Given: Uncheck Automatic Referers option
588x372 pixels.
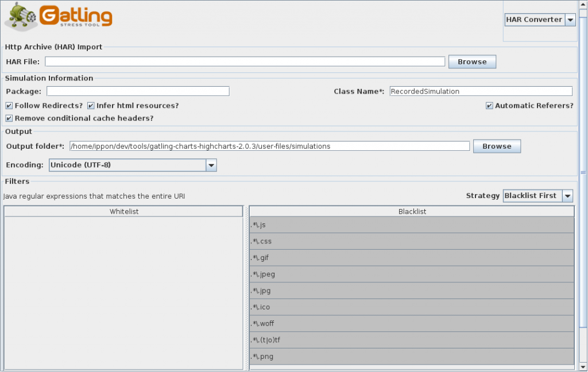Looking at the screenshot, I should tap(489, 106).
